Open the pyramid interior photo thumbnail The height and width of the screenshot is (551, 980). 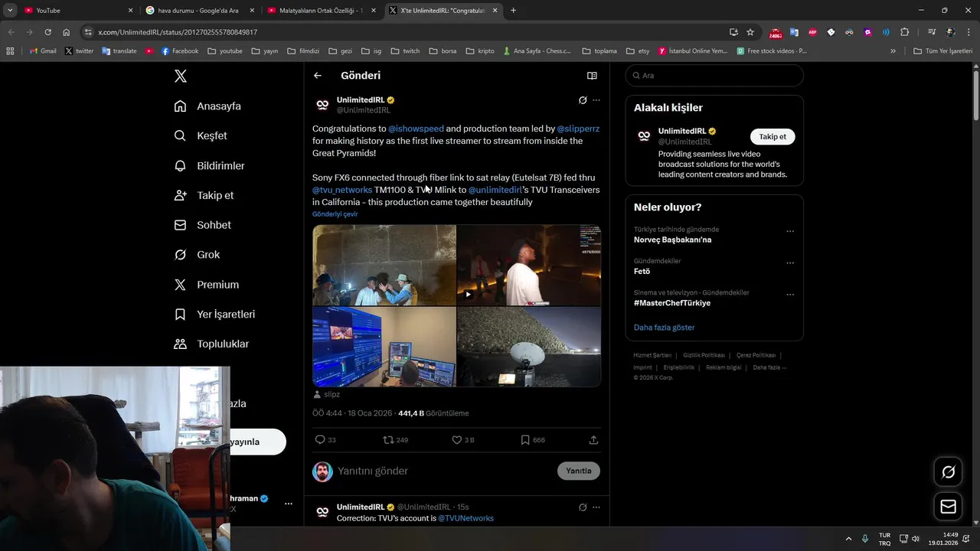tap(384, 265)
